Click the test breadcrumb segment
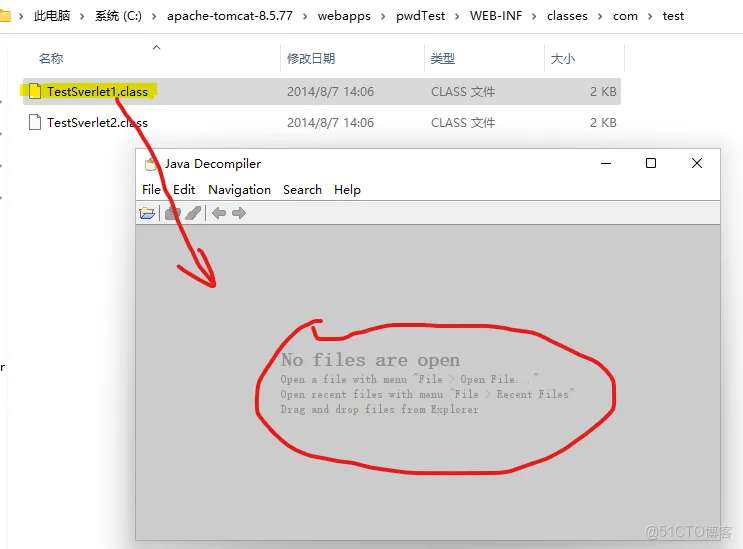The height and width of the screenshot is (549, 743). point(673,16)
